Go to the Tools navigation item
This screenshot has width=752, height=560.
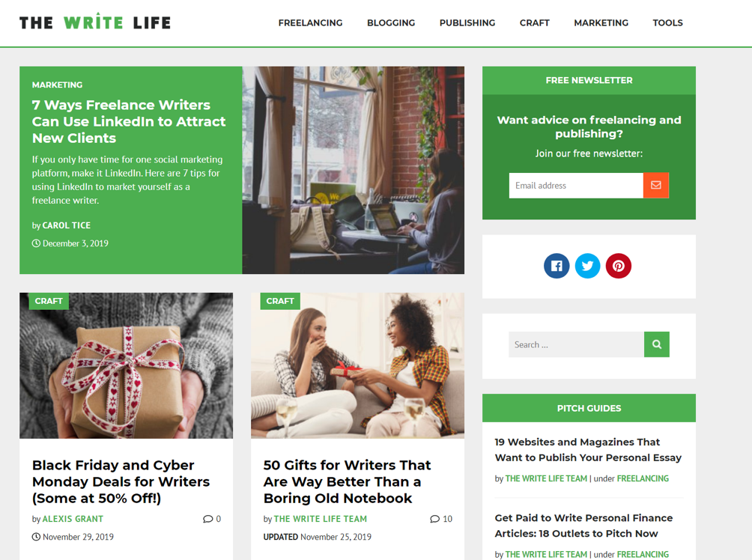point(667,23)
